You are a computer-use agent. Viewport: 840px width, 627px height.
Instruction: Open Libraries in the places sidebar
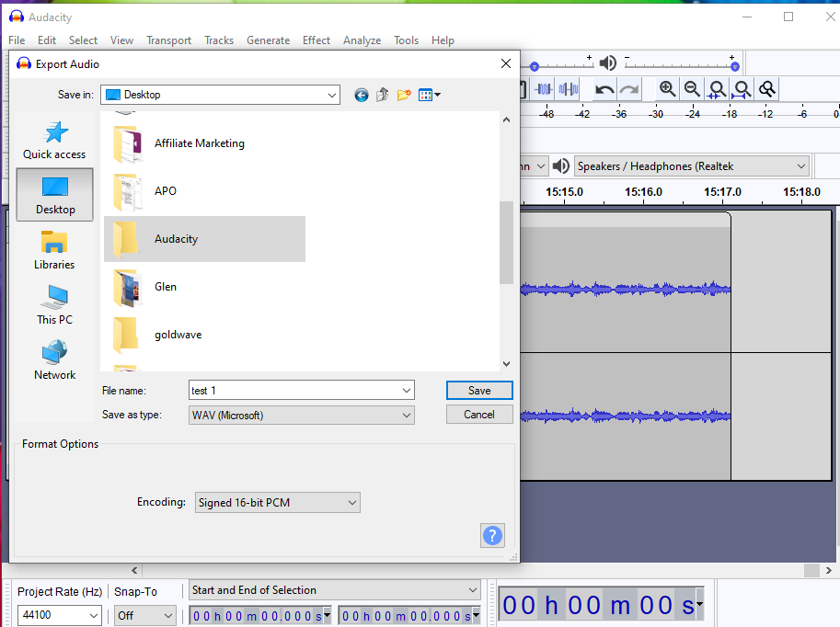pos(54,249)
